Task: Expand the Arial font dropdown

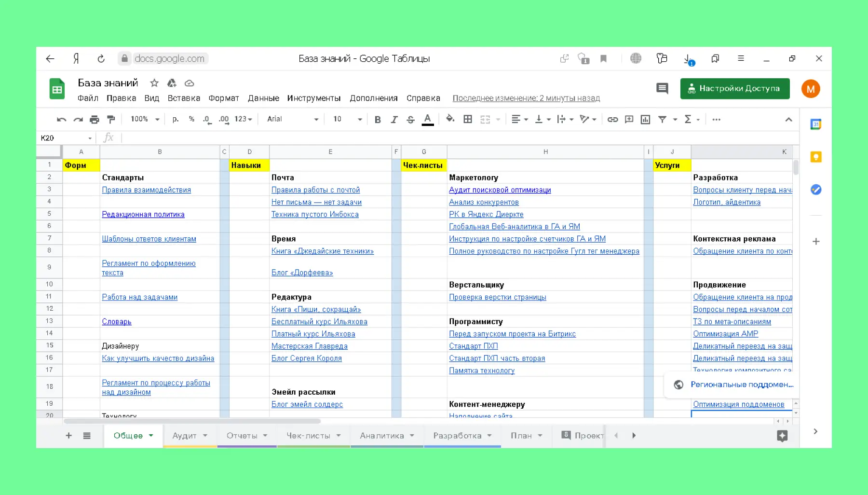Action: [x=293, y=119]
